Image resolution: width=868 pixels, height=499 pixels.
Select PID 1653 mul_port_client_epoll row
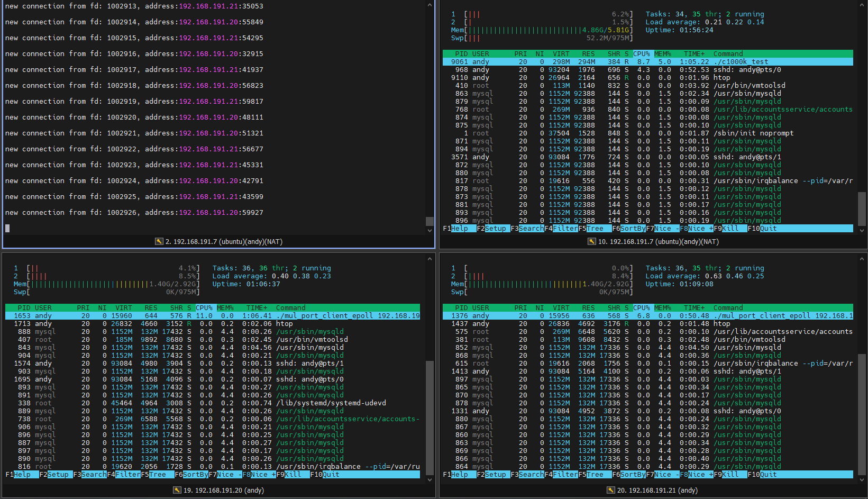[x=213, y=316]
